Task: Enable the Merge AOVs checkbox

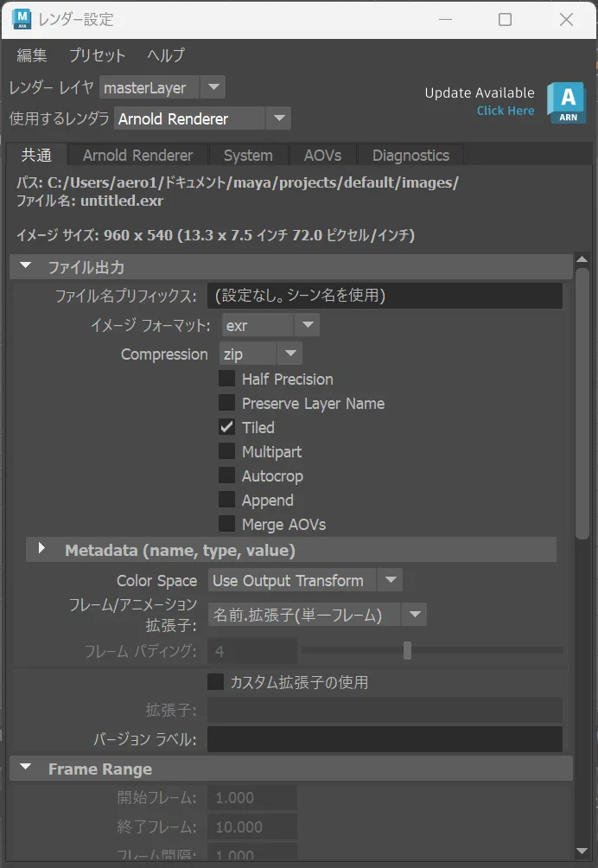Action: [226, 524]
